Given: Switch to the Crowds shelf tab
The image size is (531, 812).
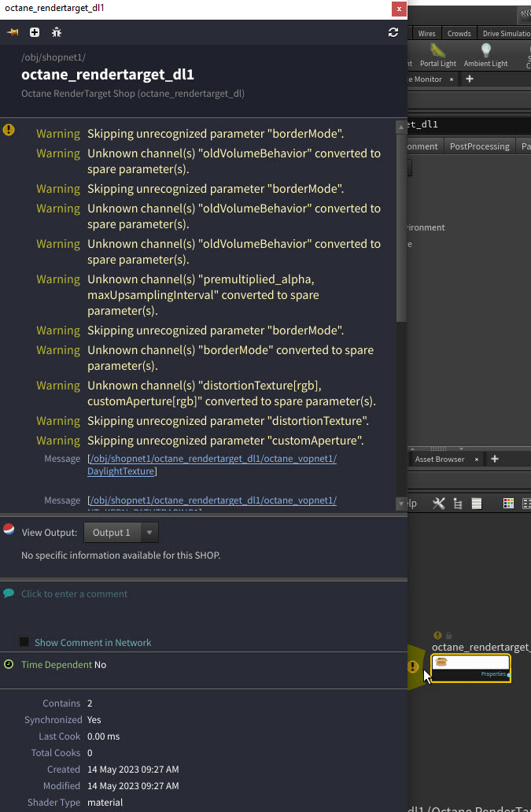Looking at the screenshot, I should [459, 33].
